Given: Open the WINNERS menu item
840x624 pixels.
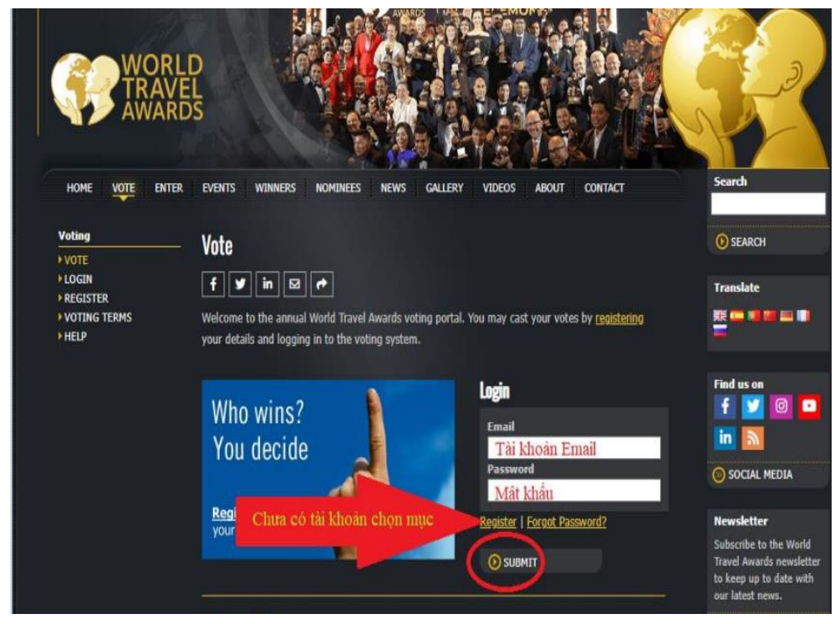Looking at the screenshot, I should click(x=275, y=188).
